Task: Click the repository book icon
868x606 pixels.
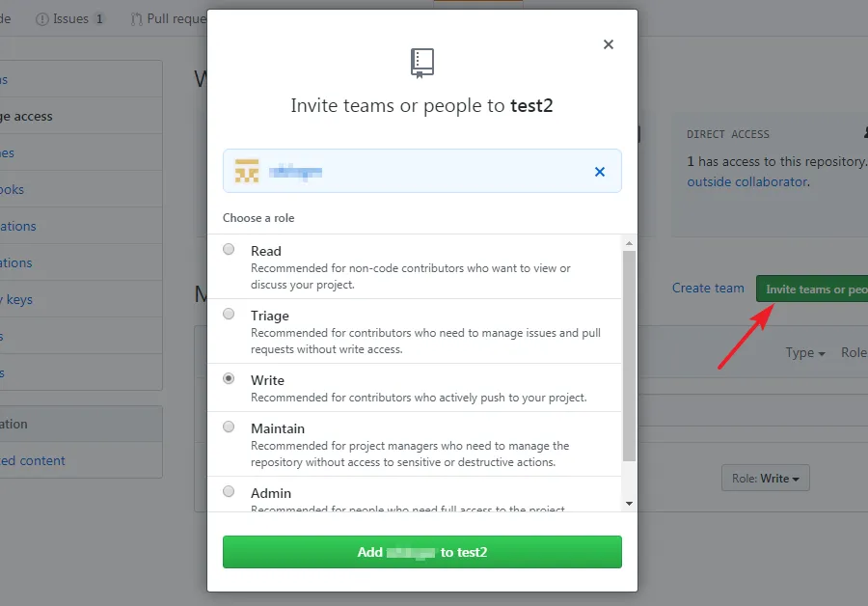Action: coord(422,63)
